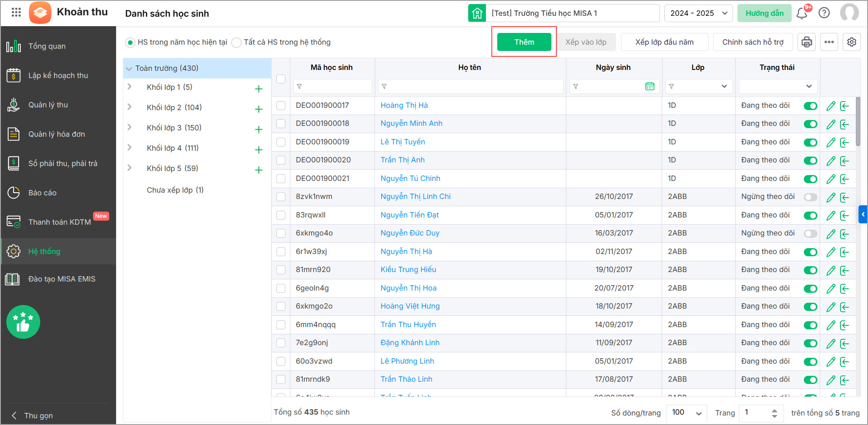Viewport: 868px width, 425px height.
Task: Edit student Lê Thị Tuyến with pencil icon
Action: [831, 143]
